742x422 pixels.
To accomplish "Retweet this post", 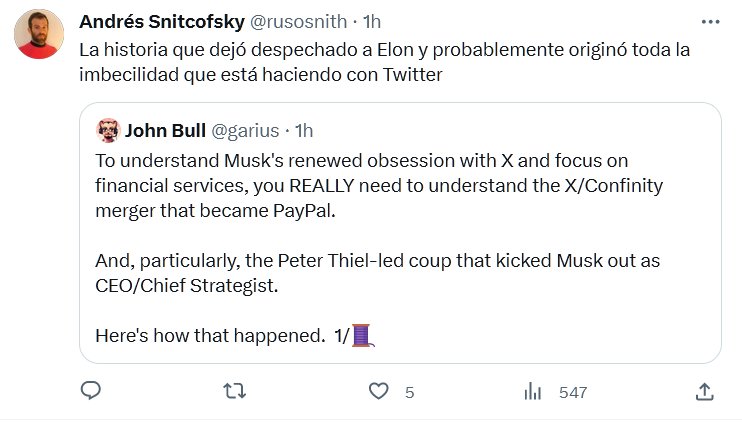I will (233, 391).
